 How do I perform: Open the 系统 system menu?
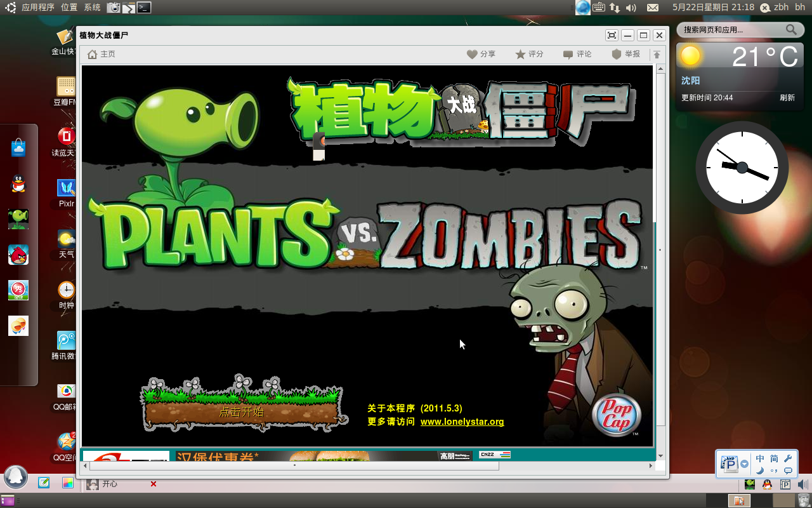(x=92, y=8)
